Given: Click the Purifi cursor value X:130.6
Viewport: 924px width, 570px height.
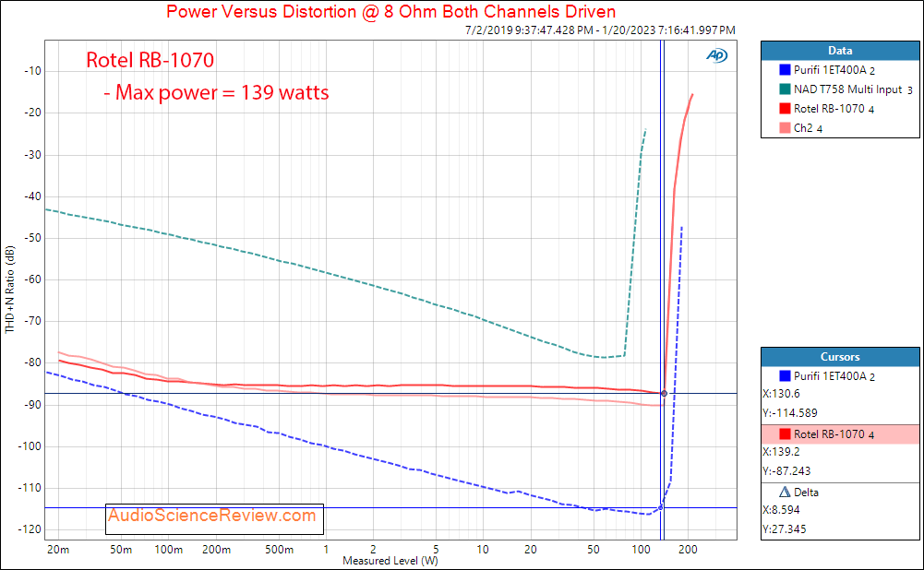Looking at the screenshot, I should coord(781,393).
